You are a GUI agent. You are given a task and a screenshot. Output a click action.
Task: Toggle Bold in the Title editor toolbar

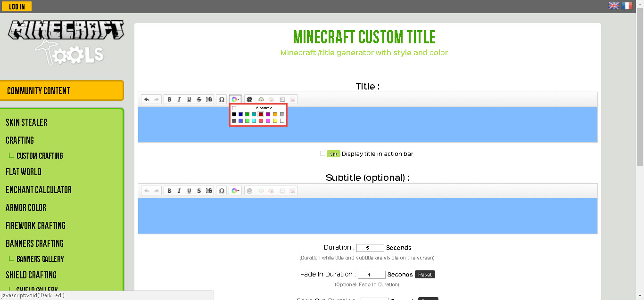[169, 99]
